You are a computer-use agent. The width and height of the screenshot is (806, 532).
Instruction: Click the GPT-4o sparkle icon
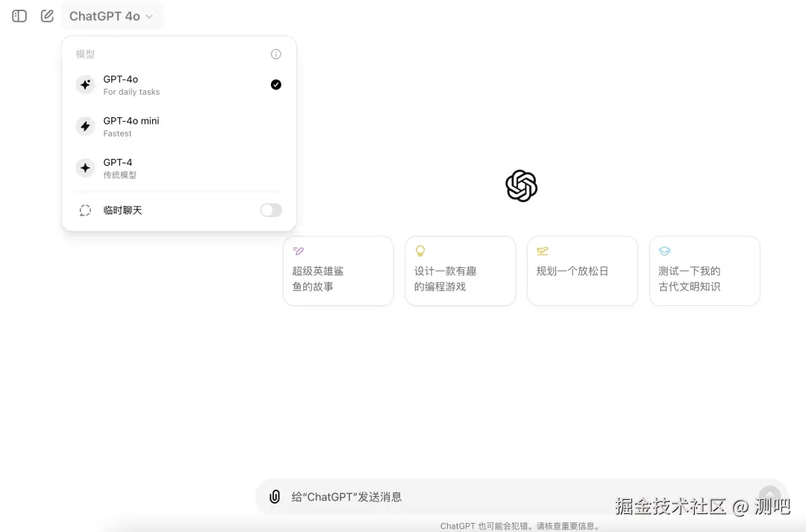[85, 85]
